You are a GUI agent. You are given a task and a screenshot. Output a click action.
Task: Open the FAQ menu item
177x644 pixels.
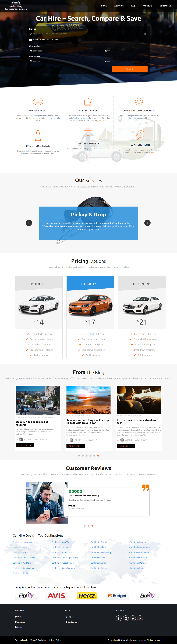[133, 6]
